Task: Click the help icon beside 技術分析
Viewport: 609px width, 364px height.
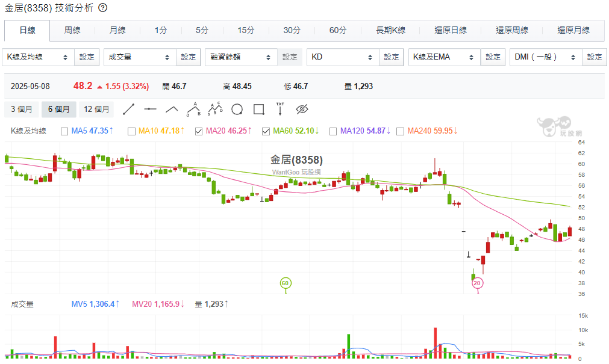Action: click(x=102, y=8)
